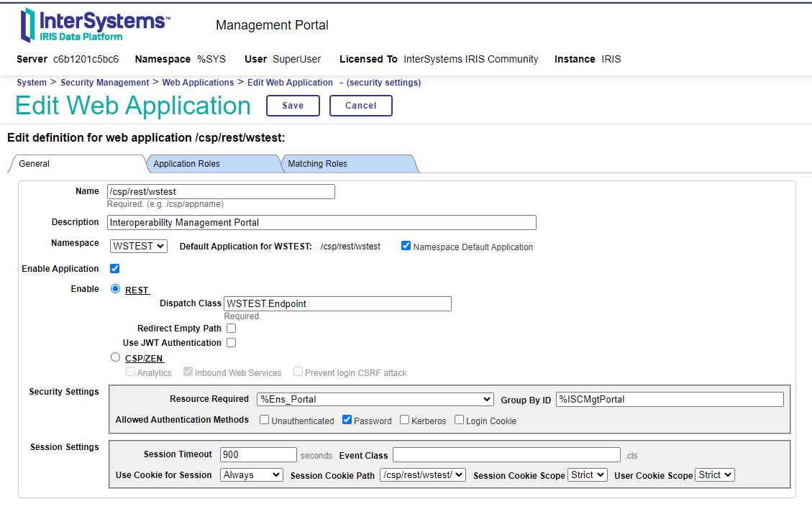812x509 pixels.
Task: Go to Security Management breadcrumb link
Action: (104, 83)
